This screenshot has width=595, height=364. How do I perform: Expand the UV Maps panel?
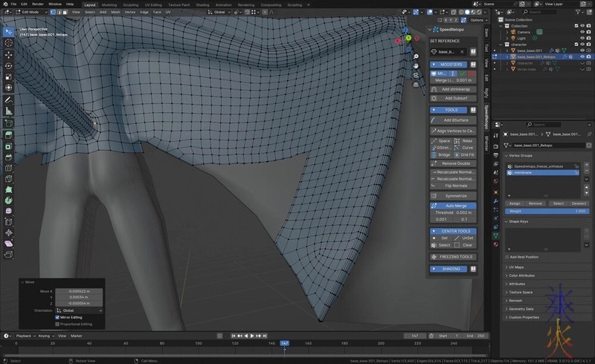pos(516,267)
